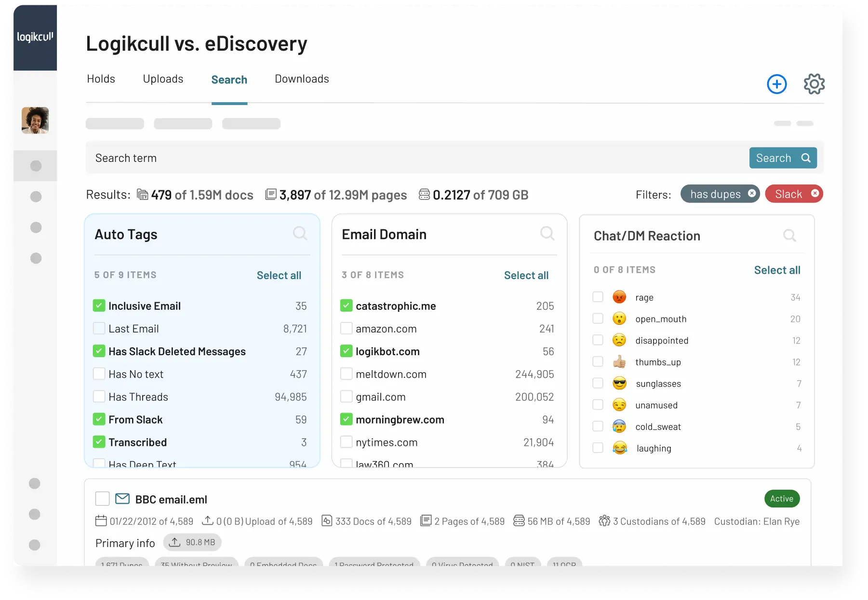Check the rage reaction filter
Image resolution: width=868 pixels, height=600 pixels.
click(598, 297)
